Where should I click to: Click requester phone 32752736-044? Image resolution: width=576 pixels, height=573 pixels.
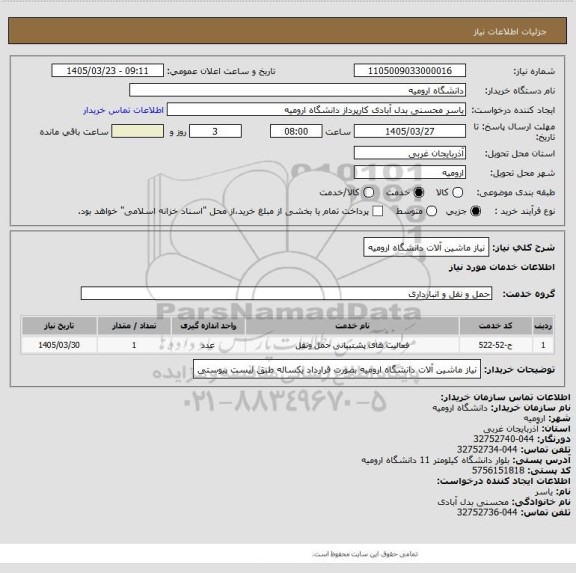[x=487, y=512]
